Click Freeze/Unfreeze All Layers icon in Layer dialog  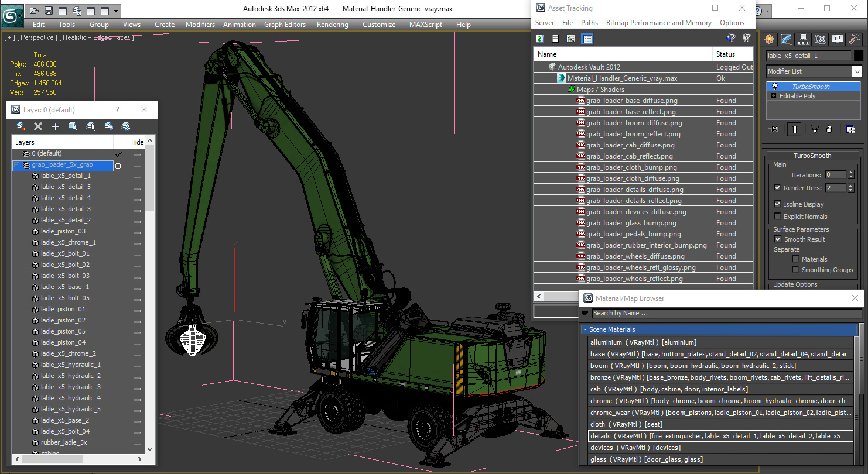(x=126, y=126)
